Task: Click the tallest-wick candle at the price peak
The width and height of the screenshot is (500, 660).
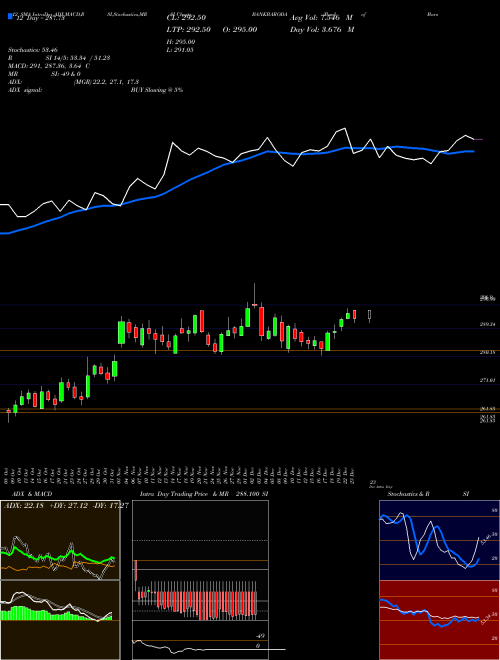Action: pyautogui.click(x=254, y=295)
